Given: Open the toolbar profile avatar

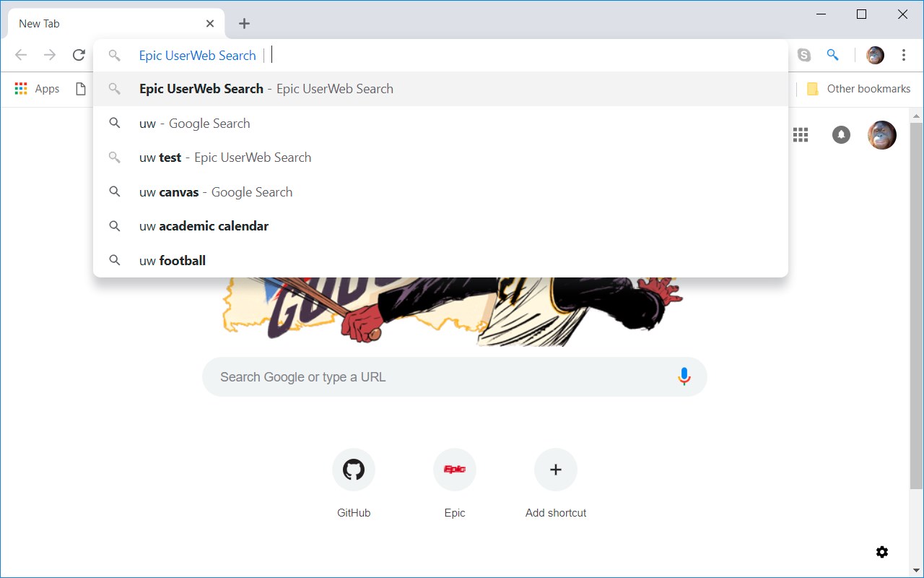Looking at the screenshot, I should pyautogui.click(x=875, y=55).
